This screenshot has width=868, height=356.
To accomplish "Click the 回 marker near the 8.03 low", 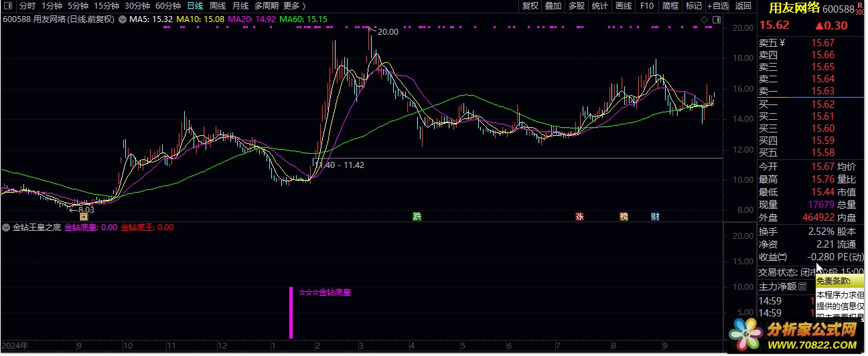I will click(x=84, y=216).
